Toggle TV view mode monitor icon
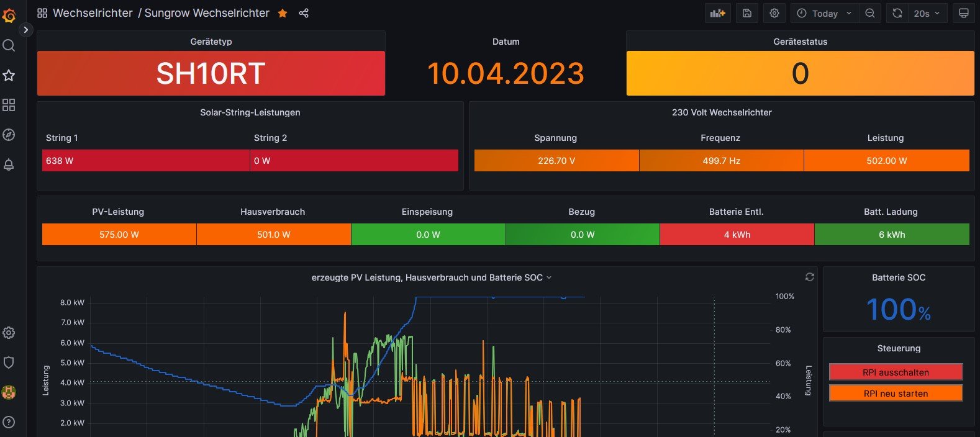This screenshot has height=437, width=980. point(963,13)
